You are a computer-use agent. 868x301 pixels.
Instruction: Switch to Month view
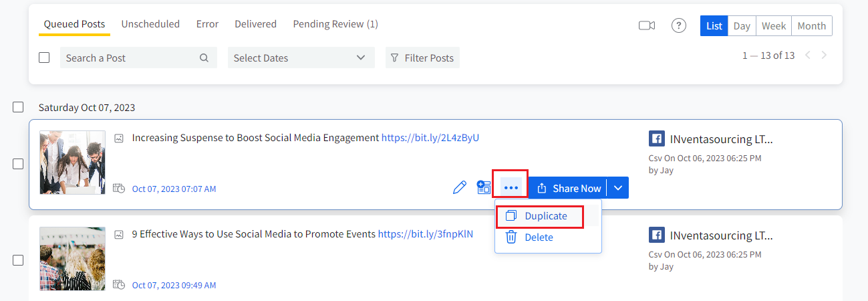[811, 26]
